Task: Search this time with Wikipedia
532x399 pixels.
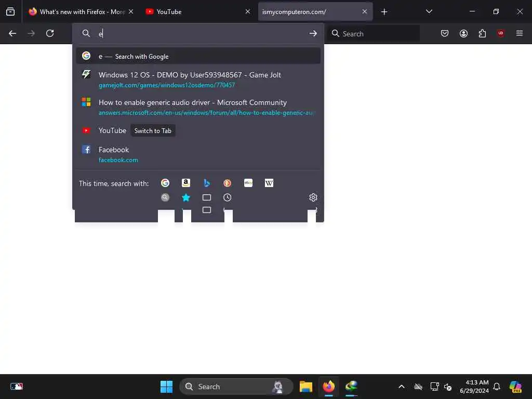Action: coord(269,183)
